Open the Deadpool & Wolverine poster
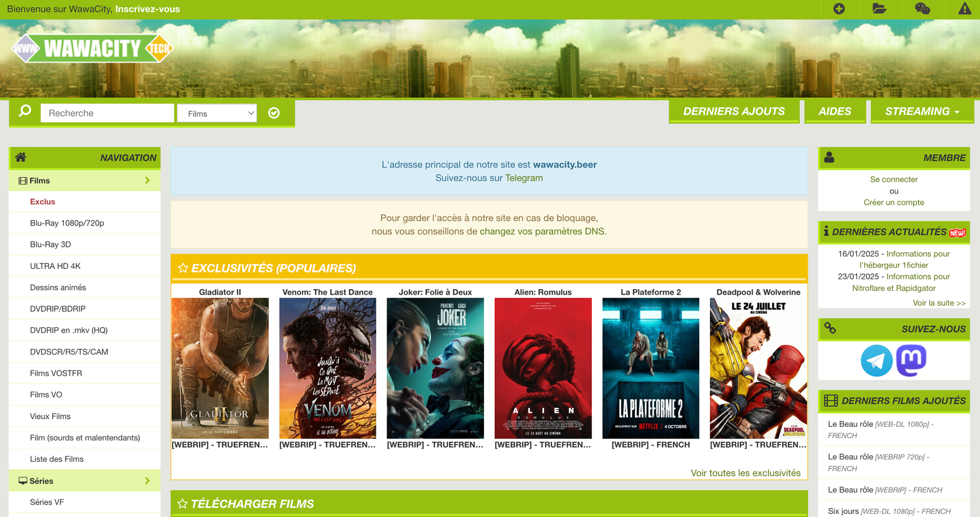Screen dimensions: 980x517 (x=758, y=368)
